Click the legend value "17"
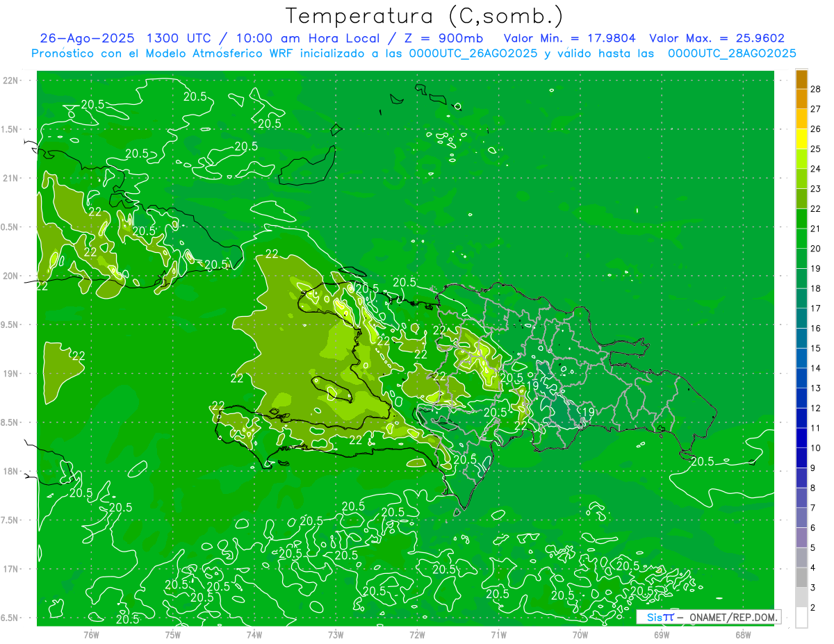The height and width of the screenshot is (644, 834). pyautogui.click(x=816, y=308)
